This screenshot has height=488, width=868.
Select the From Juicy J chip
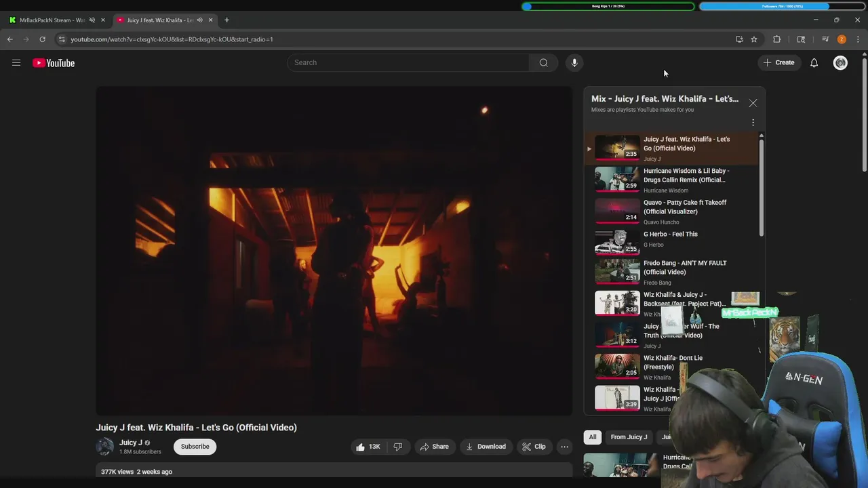pyautogui.click(x=629, y=437)
